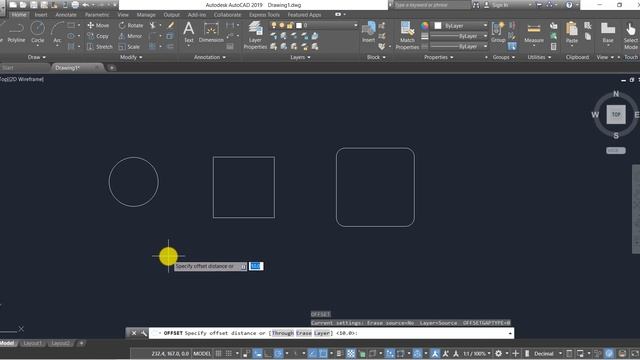640x360 pixels.
Task: Click the Group tool
Action: (x=498, y=33)
